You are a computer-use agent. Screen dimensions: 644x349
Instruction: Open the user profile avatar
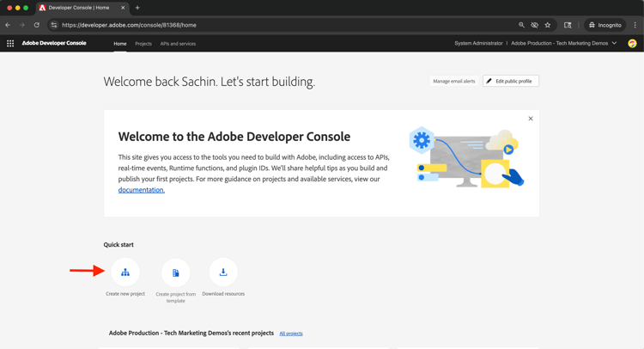tap(632, 43)
